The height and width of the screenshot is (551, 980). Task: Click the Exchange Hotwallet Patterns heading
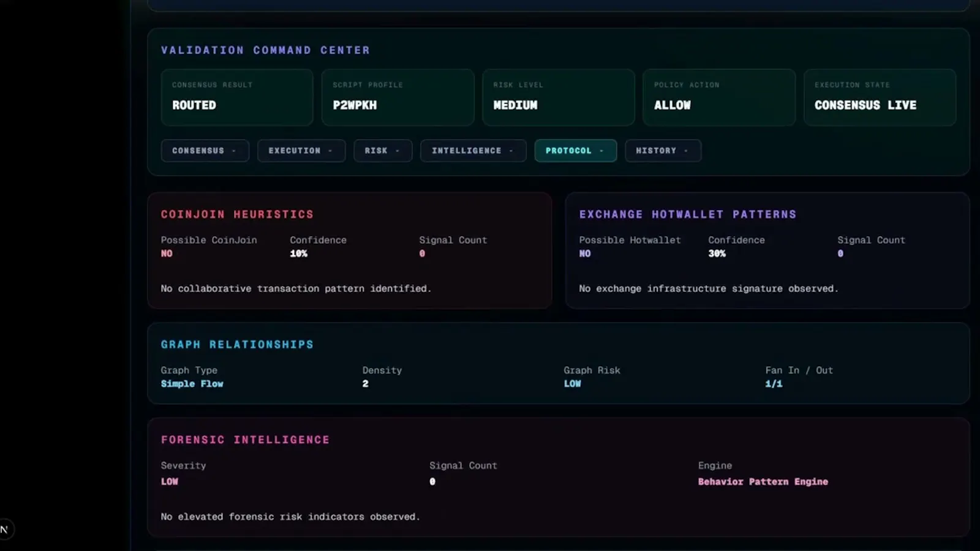(x=688, y=214)
